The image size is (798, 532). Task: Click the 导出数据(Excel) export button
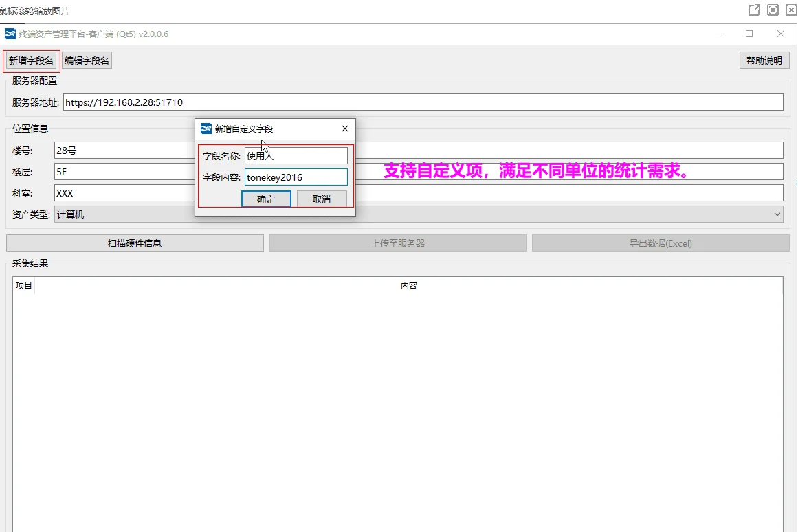pyautogui.click(x=660, y=243)
